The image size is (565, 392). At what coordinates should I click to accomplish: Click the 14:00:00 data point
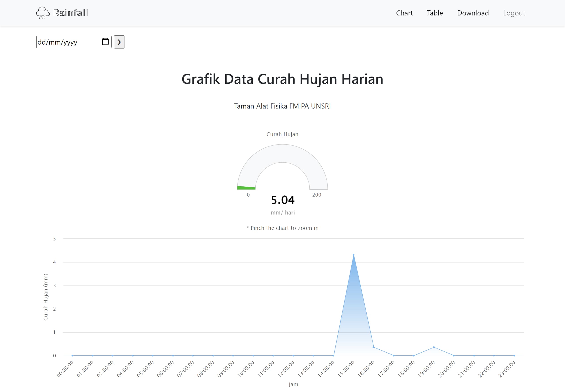333,355
